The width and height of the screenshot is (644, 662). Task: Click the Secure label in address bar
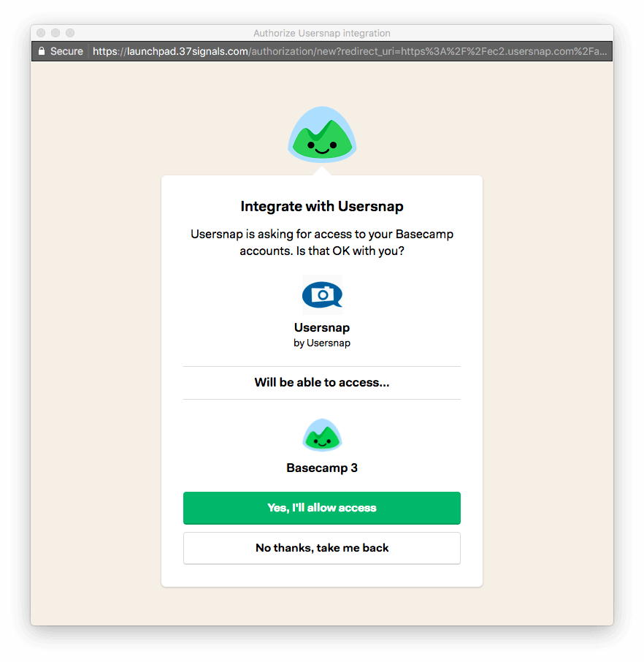pos(66,51)
